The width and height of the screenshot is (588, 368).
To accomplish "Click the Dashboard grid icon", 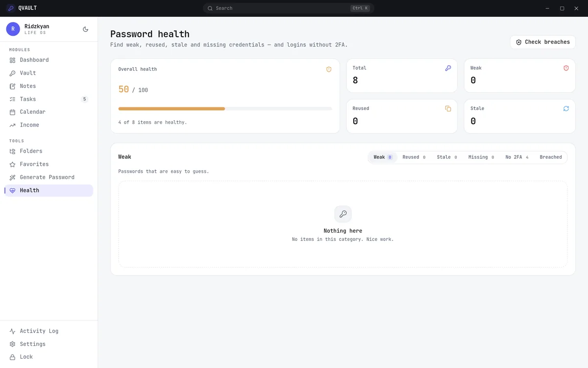I will pos(13,60).
